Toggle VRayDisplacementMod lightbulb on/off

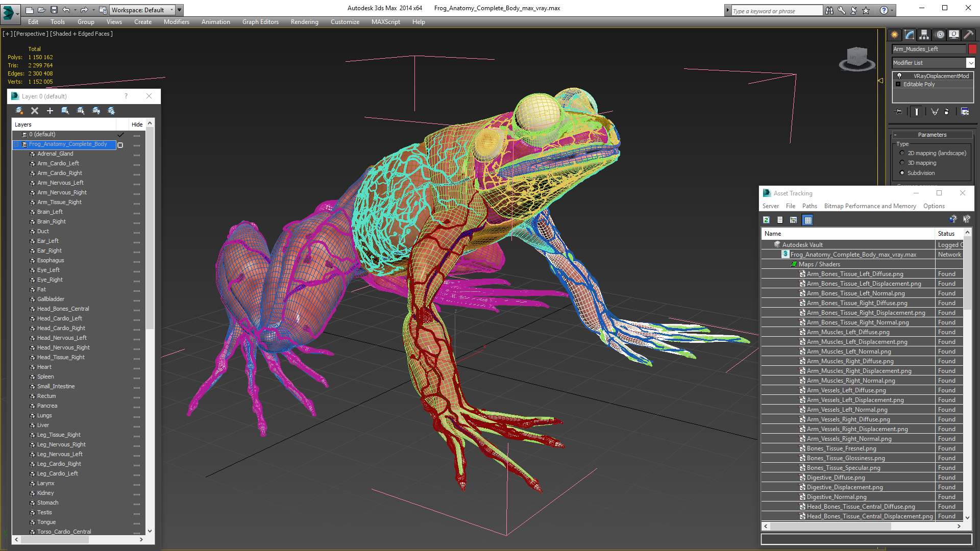(x=899, y=76)
